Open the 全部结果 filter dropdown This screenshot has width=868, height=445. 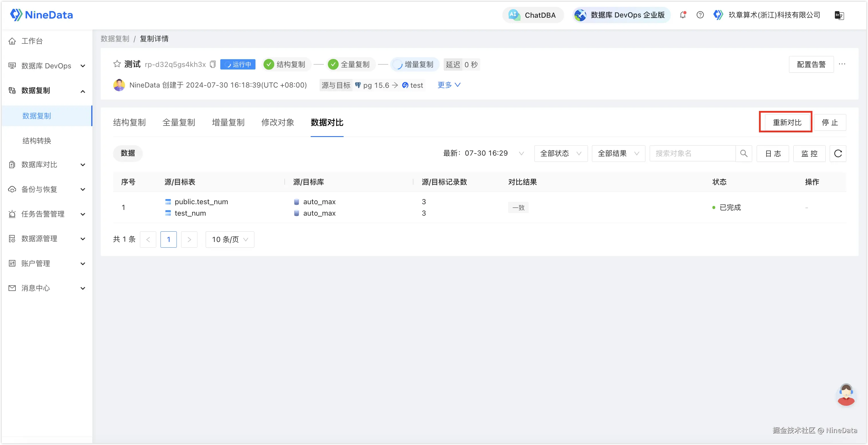(618, 154)
